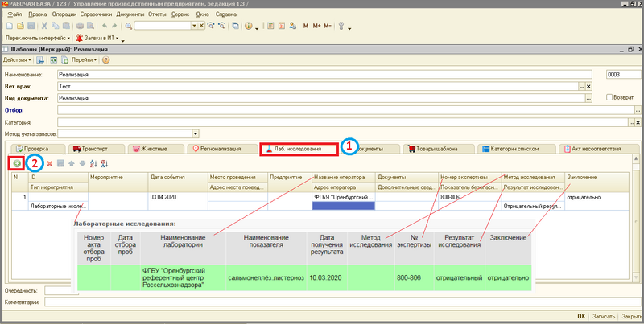The width and height of the screenshot is (644, 324).
Task: Click the Open file folder icon
Action: (x=20, y=26)
